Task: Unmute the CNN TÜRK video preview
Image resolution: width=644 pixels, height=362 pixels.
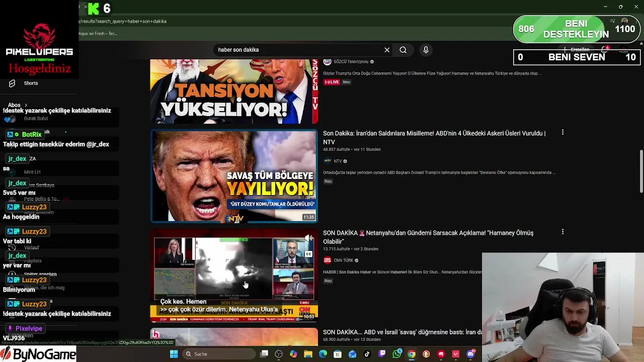Action: [309, 238]
